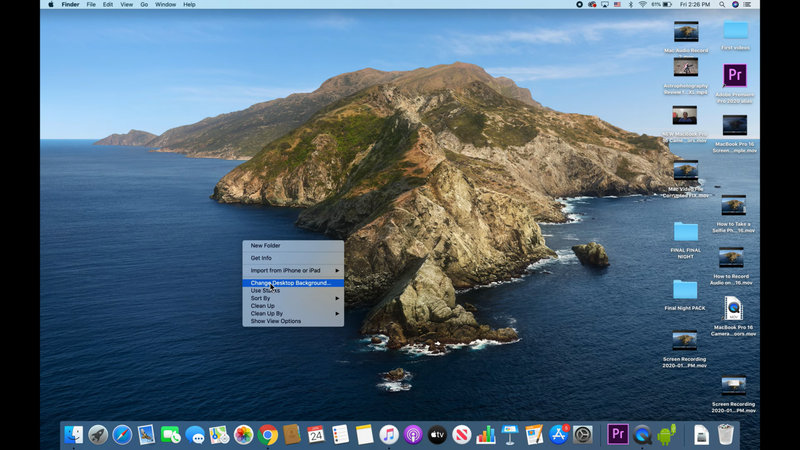Select the Mac Audio Record video thumbnail

click(x=686, y=32)
